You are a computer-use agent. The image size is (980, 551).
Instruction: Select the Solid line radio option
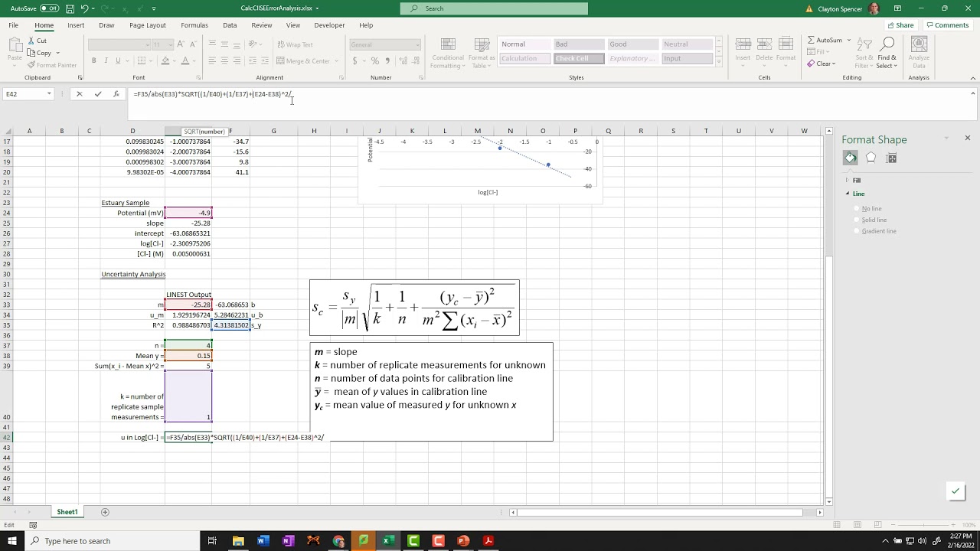click(x=869, y=220)
